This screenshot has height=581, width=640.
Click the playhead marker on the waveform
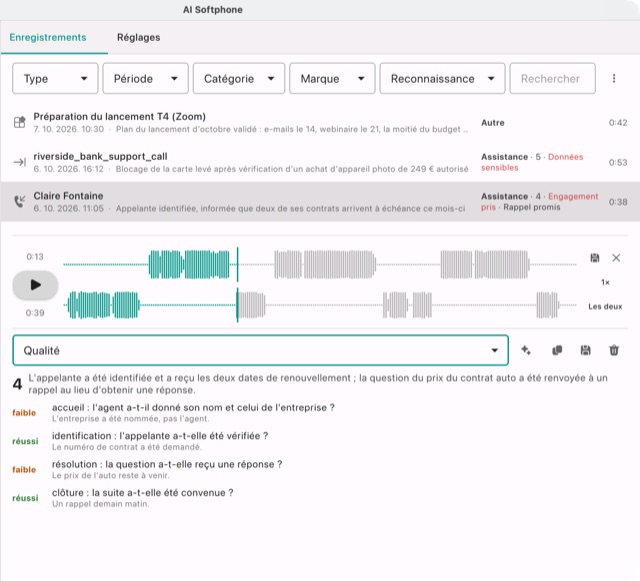(237, 285)
